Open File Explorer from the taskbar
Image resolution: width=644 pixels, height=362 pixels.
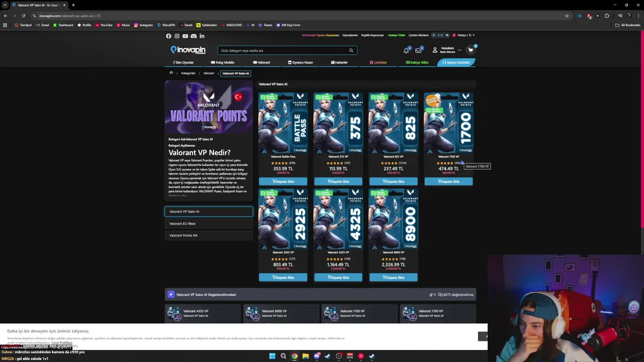click(305, 356)
